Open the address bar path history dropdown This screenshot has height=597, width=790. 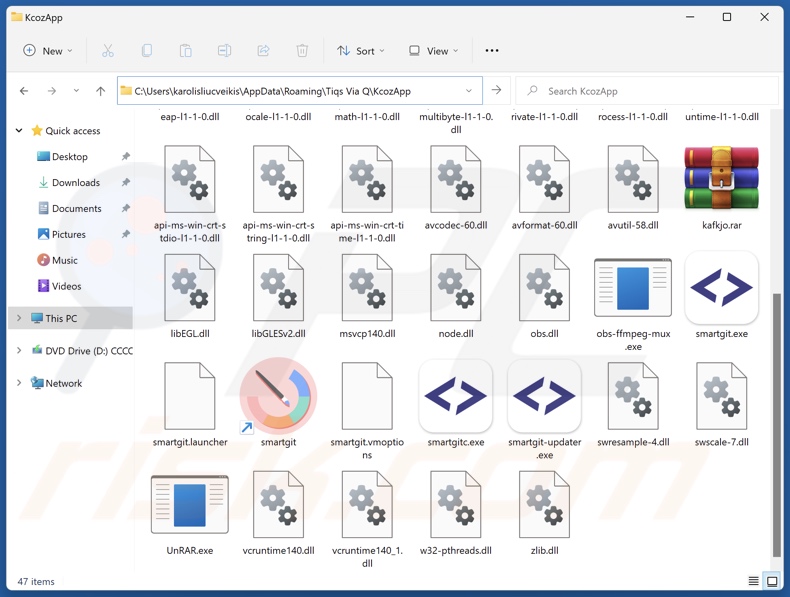point(468,91)
